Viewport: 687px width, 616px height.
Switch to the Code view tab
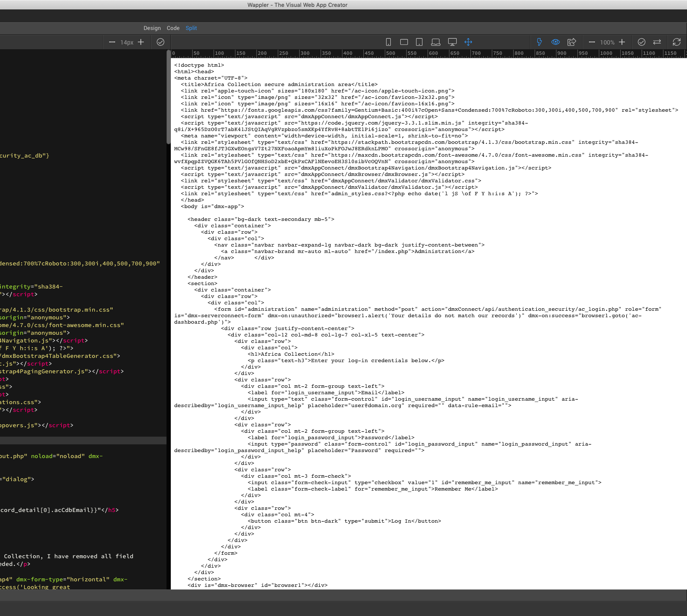[173, 28]
